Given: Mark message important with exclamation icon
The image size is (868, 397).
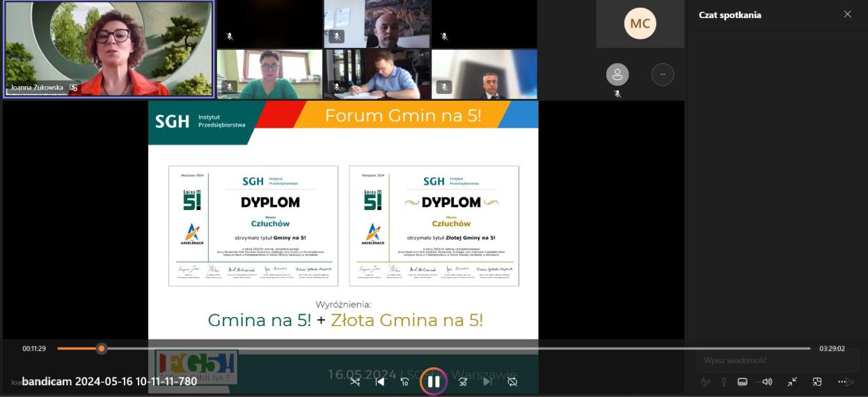Looking at the screenshot, I should coord(724,382).
